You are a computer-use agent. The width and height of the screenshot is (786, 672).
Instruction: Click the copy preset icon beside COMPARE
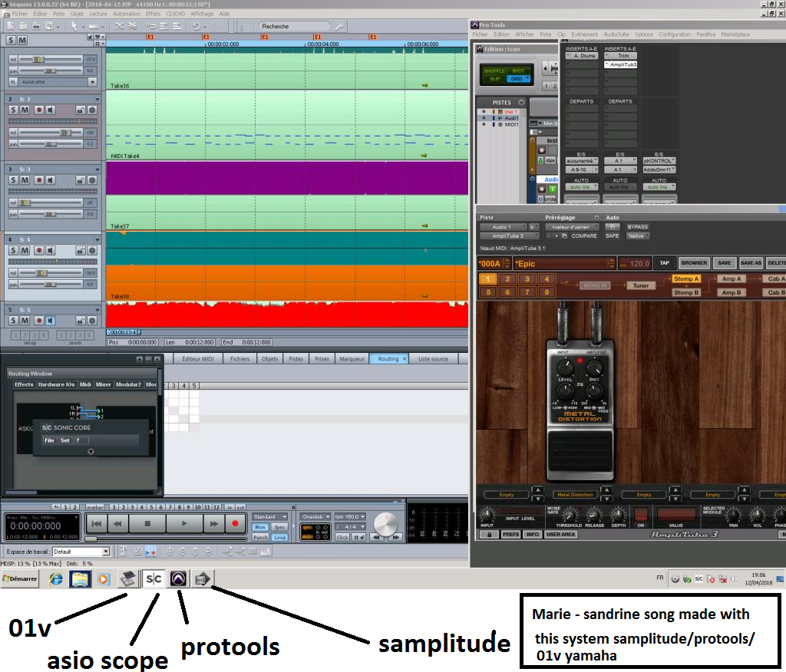click(x=564, y=236)
